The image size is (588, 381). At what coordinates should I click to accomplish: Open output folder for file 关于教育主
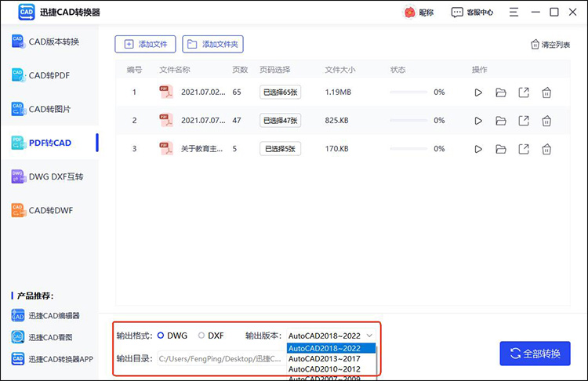click(501, 149)
